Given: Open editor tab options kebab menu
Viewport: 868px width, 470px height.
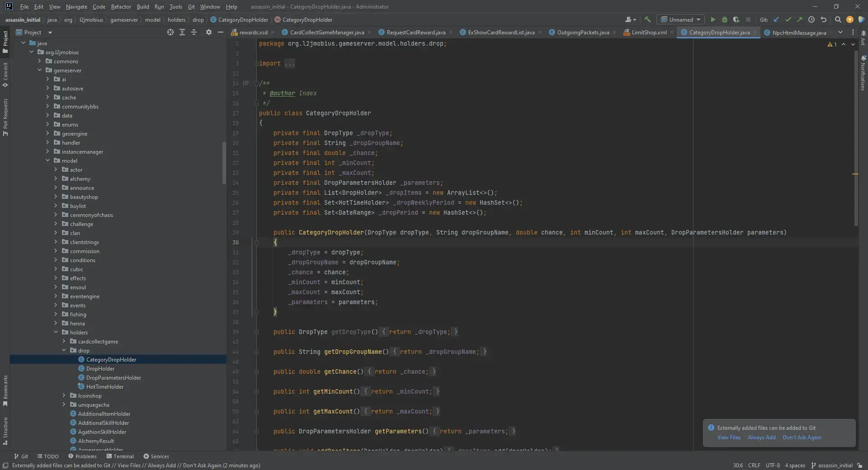Looking at the screenshot, I should point(853,32).
